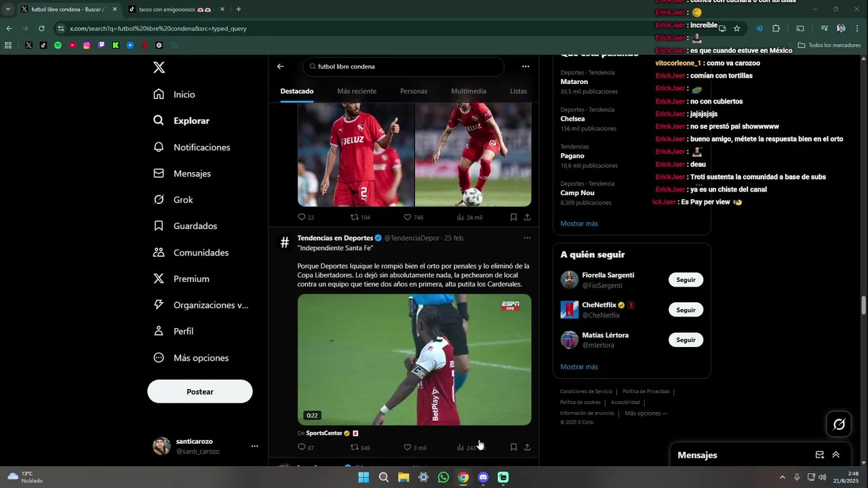This screenshot has width=868, height=488.
Task: Open Perfil in the sidebar
Action: pos(174,331)
